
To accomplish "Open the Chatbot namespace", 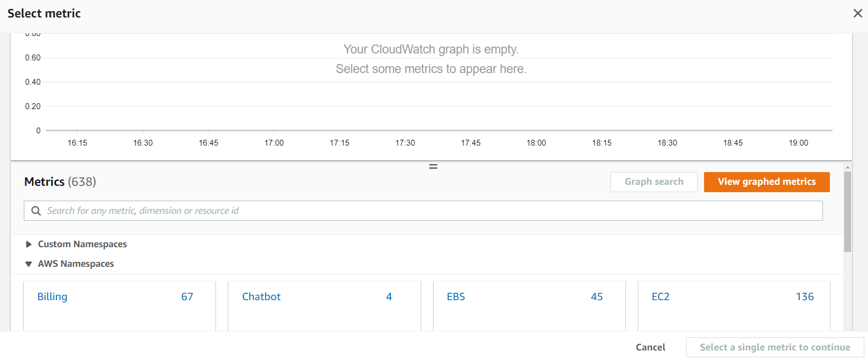I will coord(261,296).
